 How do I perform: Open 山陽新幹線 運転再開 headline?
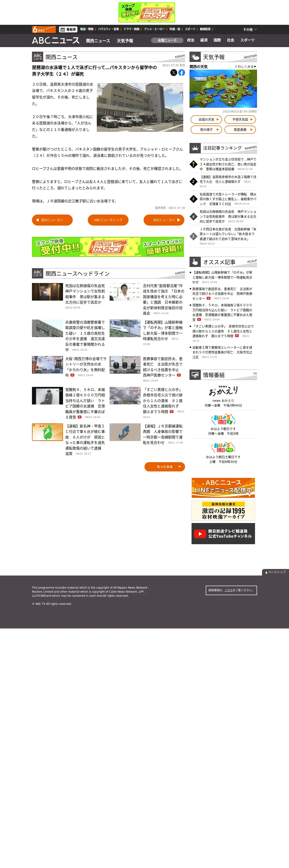[163, 330]
